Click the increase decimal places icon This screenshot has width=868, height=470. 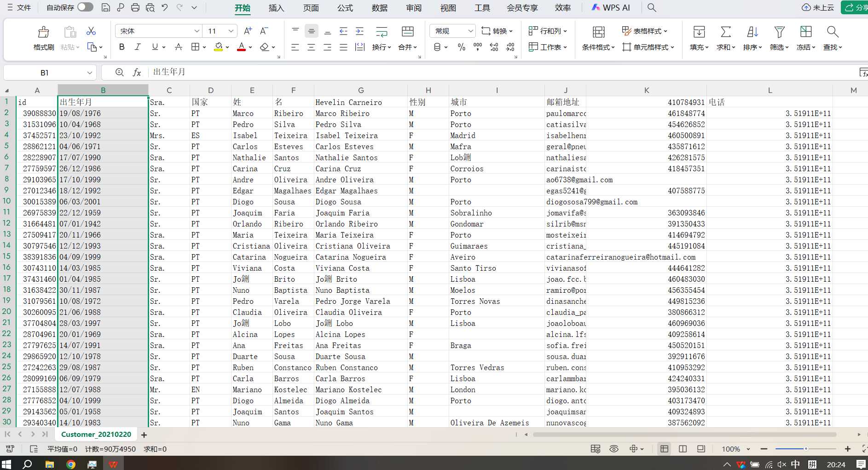(x=494, y=47)
